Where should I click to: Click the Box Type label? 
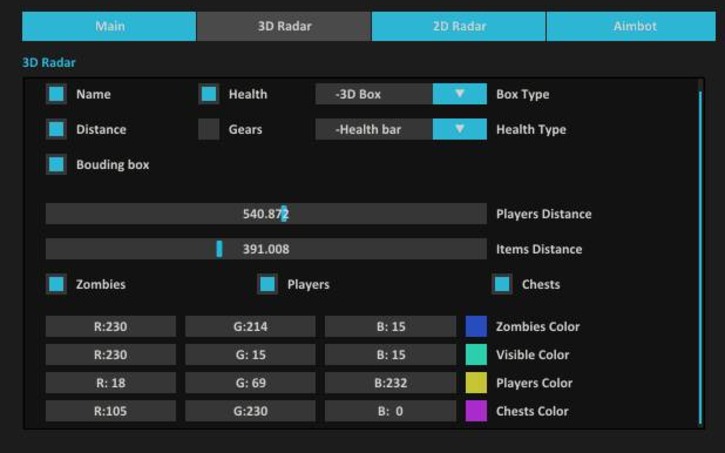(522, 94)
